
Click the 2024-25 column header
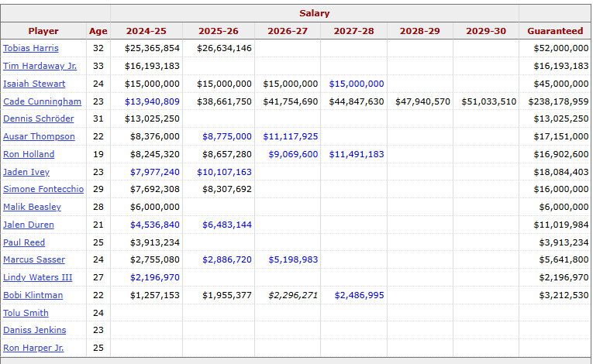click(146, 31)
